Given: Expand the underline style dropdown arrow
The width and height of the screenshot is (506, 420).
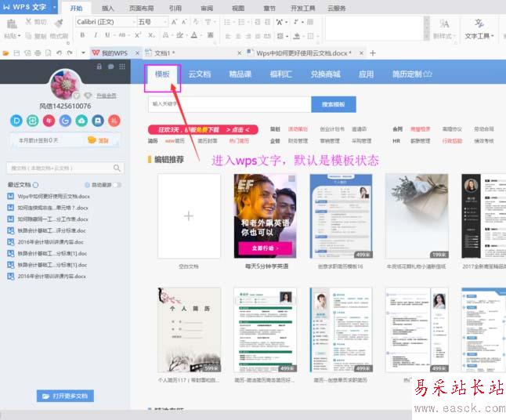Looking at the screenshot, I should click(114, 35).
